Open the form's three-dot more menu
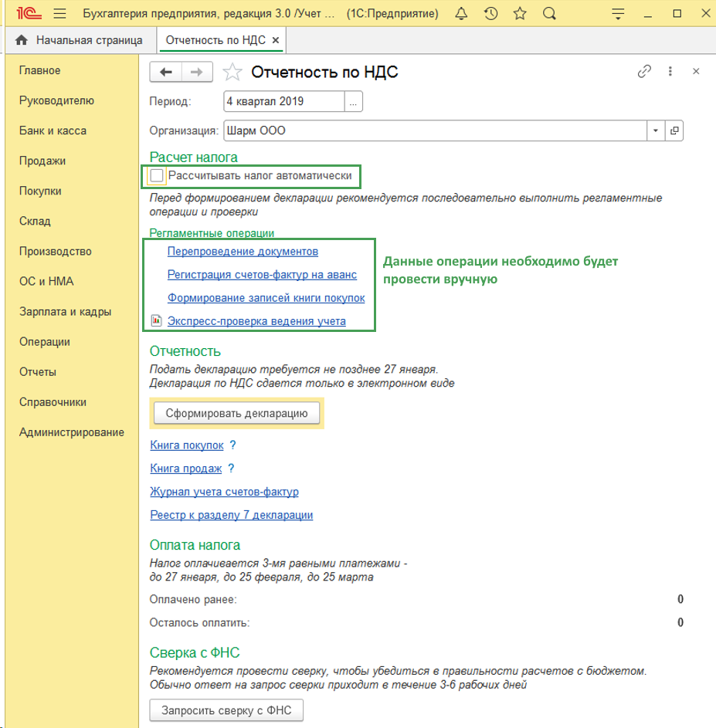Screen dimensions: 716x728 tap(670, 71)
